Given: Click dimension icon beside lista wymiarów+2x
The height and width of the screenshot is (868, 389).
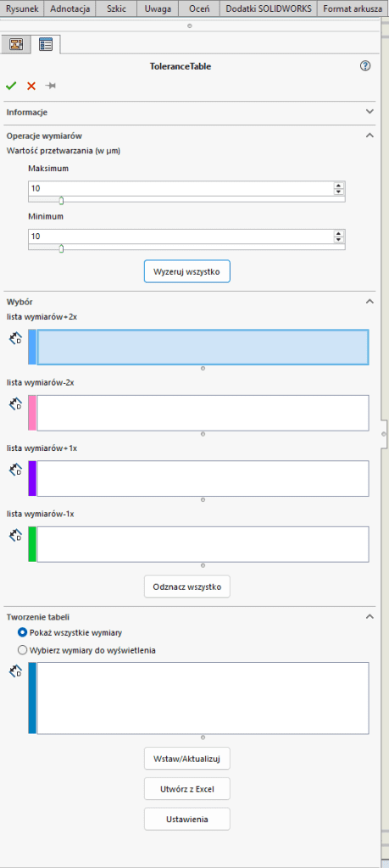Looking at the screenshot, I should click(15, 338).
